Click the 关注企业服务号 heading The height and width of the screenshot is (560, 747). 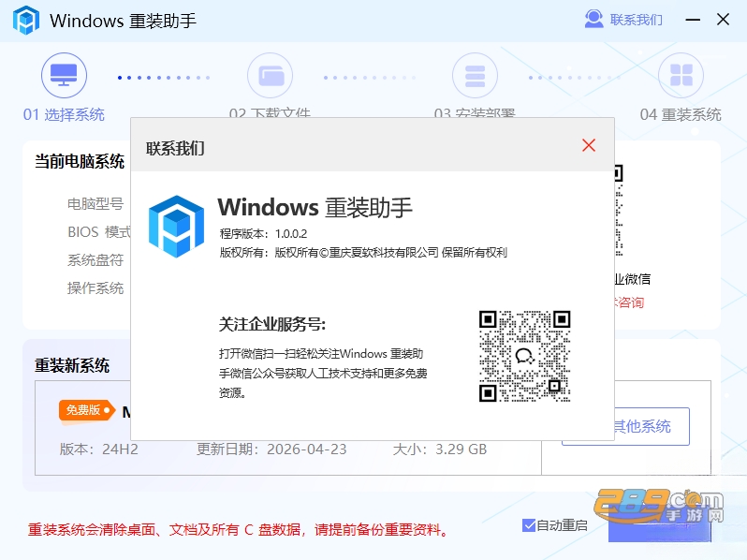[272, 324]
